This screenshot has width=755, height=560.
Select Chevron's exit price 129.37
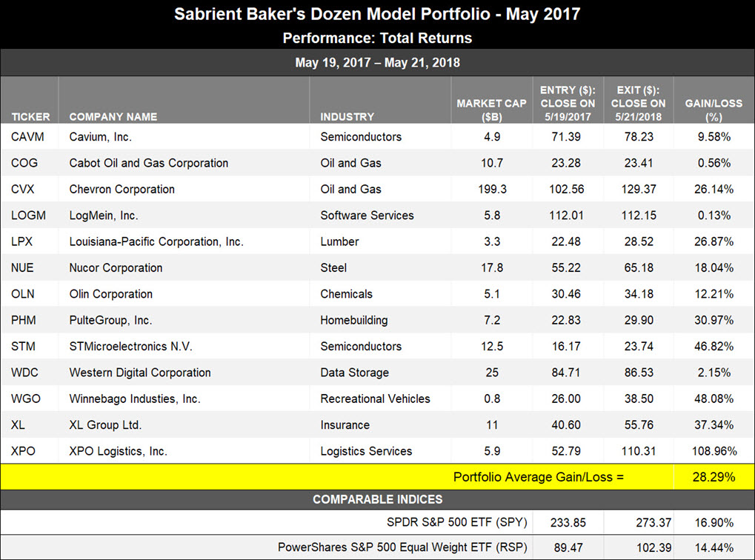[x=639, y=189]
